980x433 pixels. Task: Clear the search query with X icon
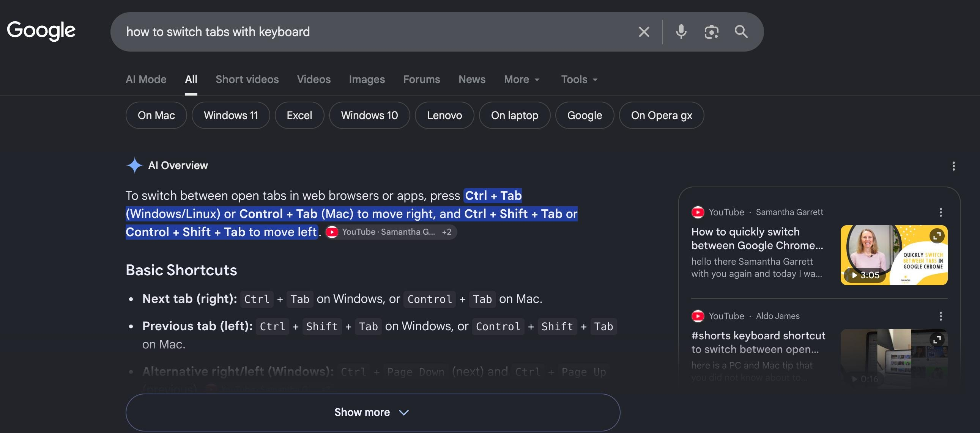pyautogui.click(x=644, y=32)
